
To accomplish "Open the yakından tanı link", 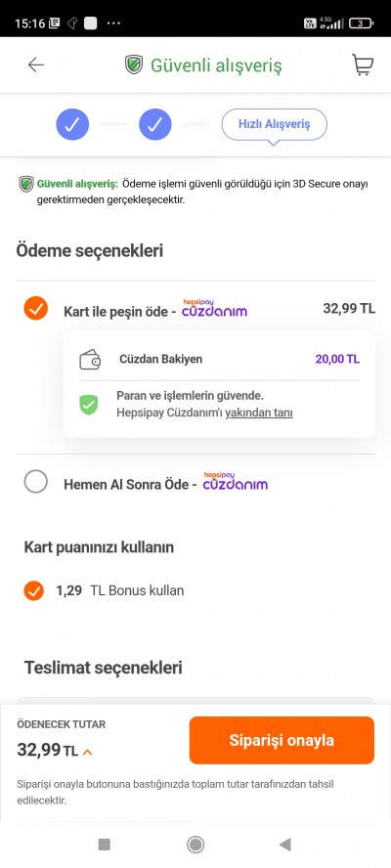I will pos(259,412).
